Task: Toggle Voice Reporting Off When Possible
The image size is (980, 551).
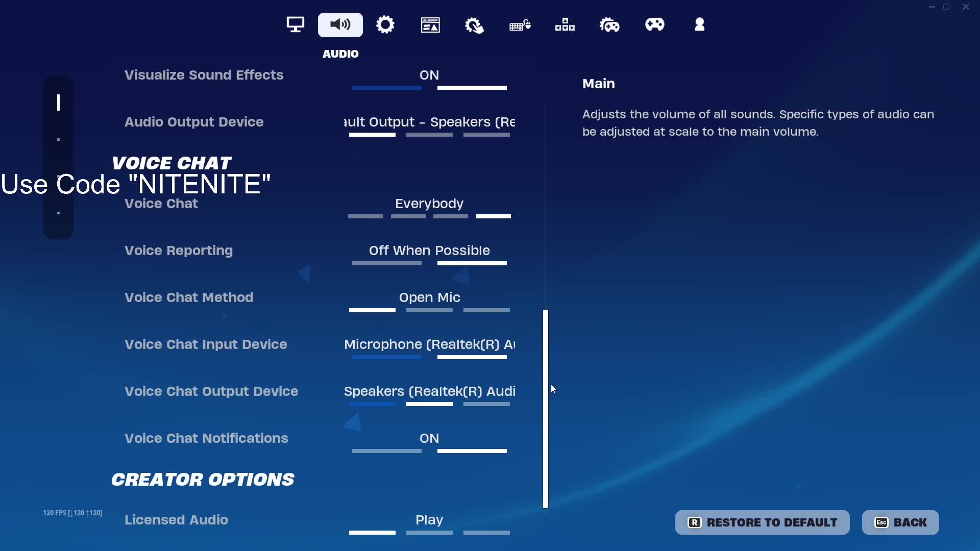Action: pyautogui.click(x=429, y=251)
